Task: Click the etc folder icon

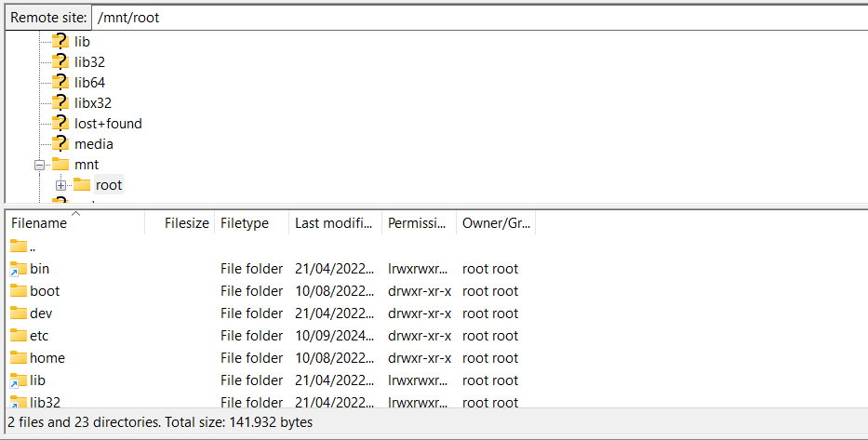Action: click(19, 335)
